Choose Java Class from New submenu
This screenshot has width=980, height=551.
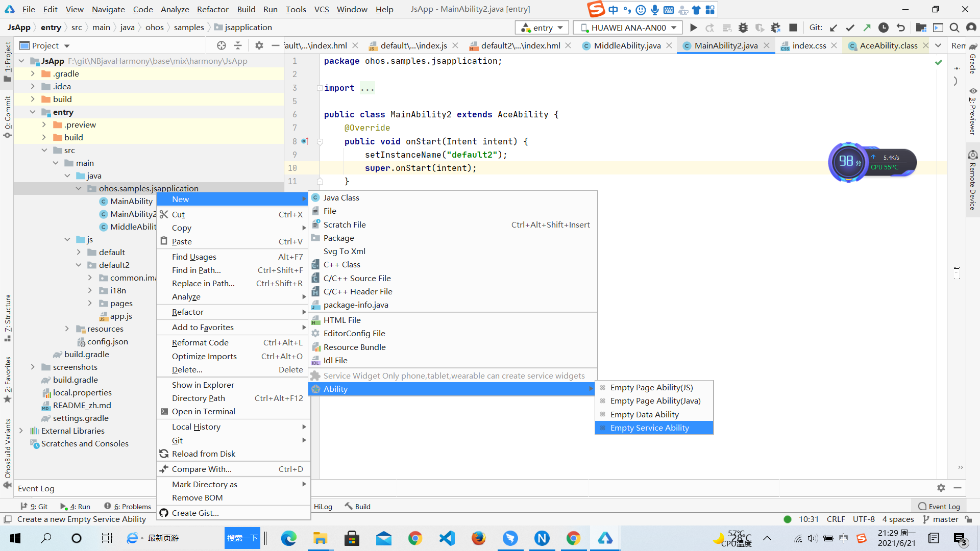(x=341, y=197)
